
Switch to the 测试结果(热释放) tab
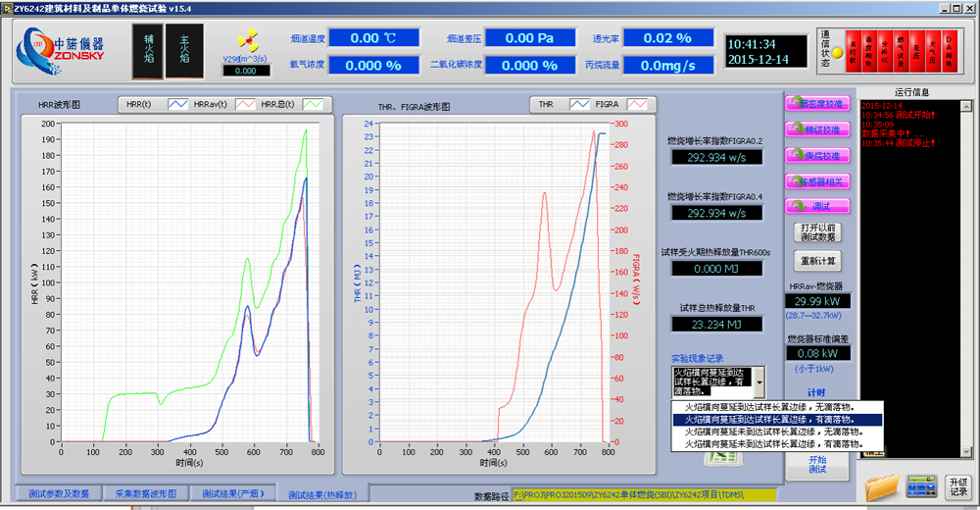click(x=322, y=494)
